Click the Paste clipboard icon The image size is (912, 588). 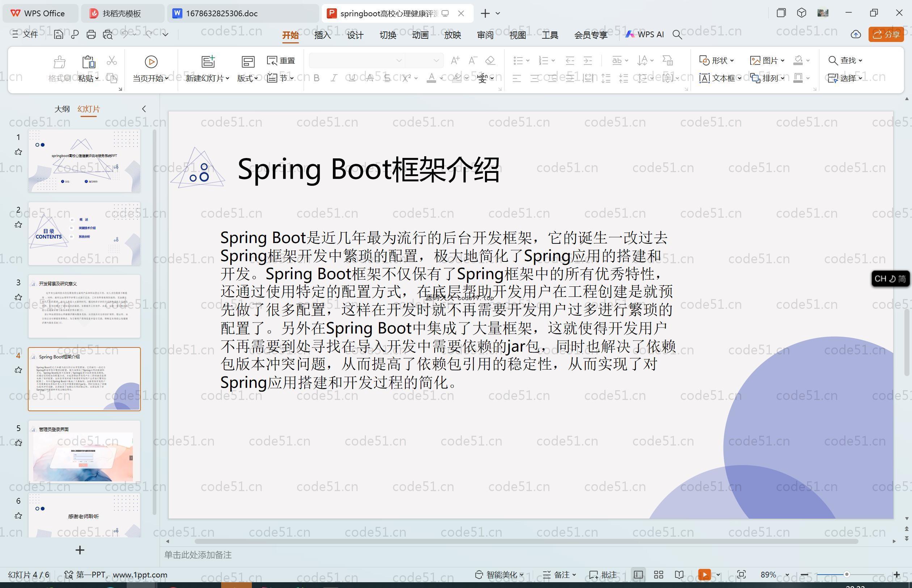(88, 61)
